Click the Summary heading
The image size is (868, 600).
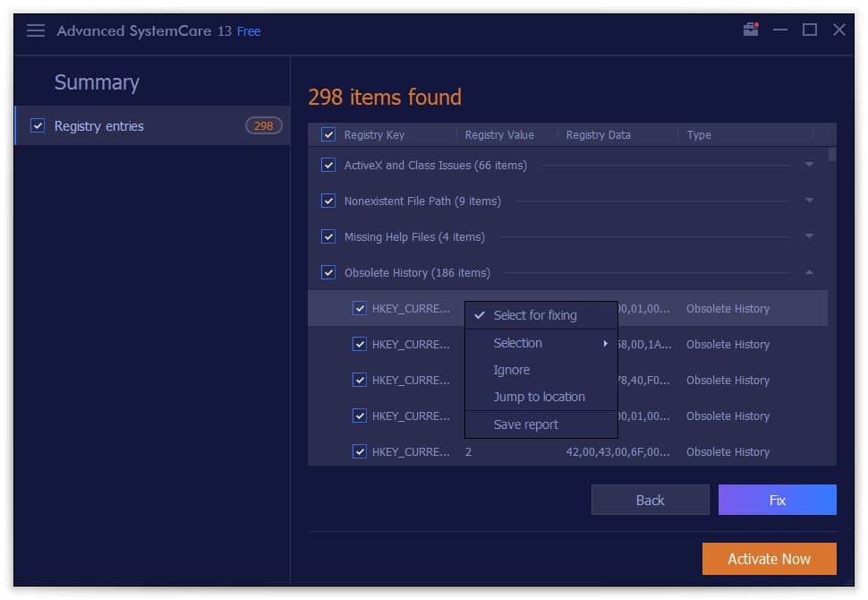pos(97,82)
